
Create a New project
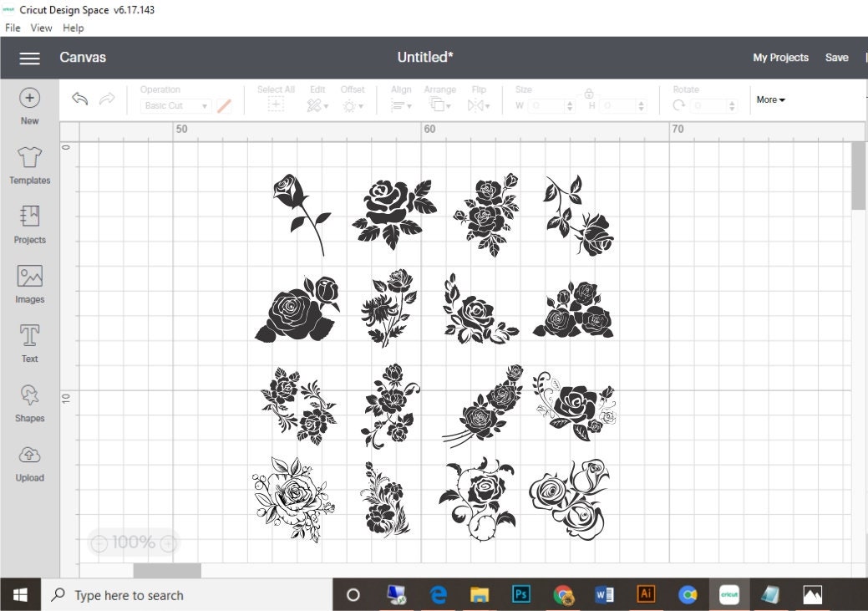tap(29, 106)
